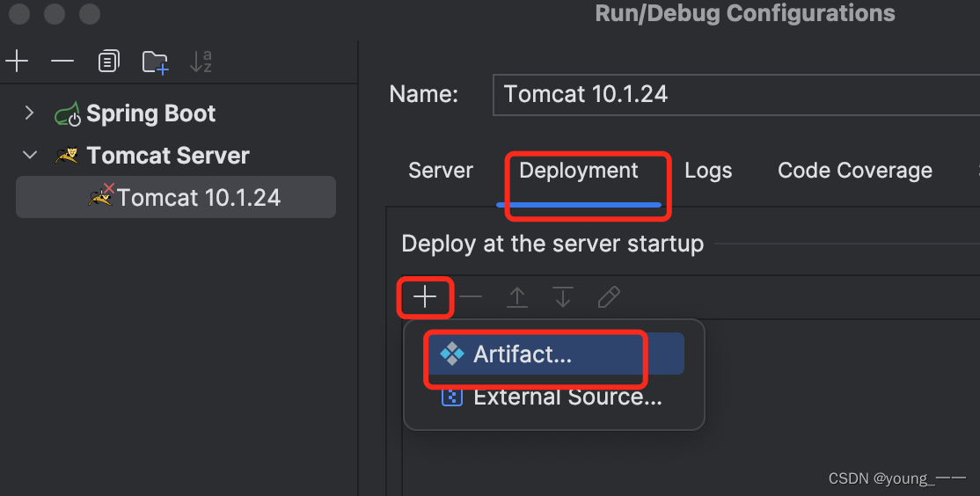Move deployment item up
This screenshot has width=980, height=496.
tap(517, 296)
